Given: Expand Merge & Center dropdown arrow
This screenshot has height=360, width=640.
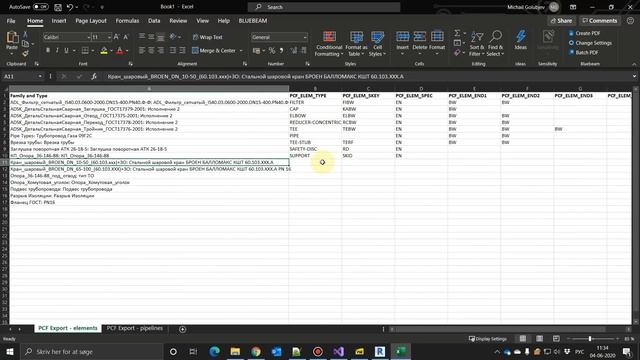Looking at the screenshot, I should [x=241, y=51].
